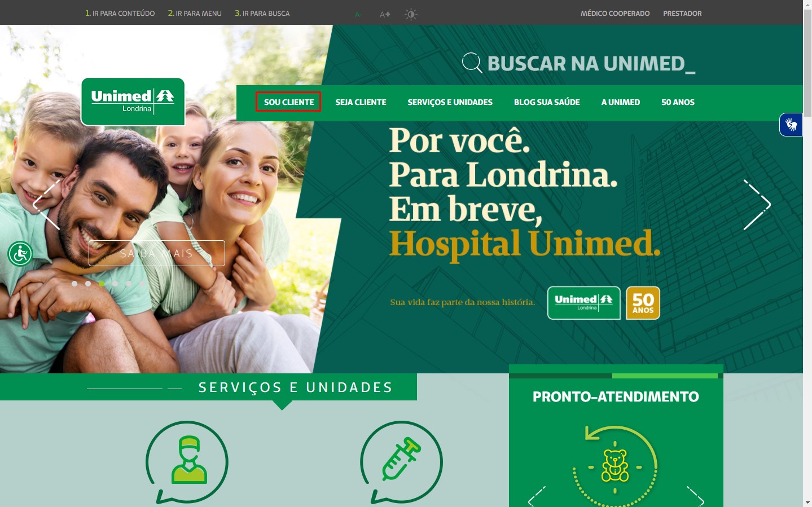The width and height of the screenshot is (812, 507).
Task: Decrease font size with A- icon
Action: 358,14
